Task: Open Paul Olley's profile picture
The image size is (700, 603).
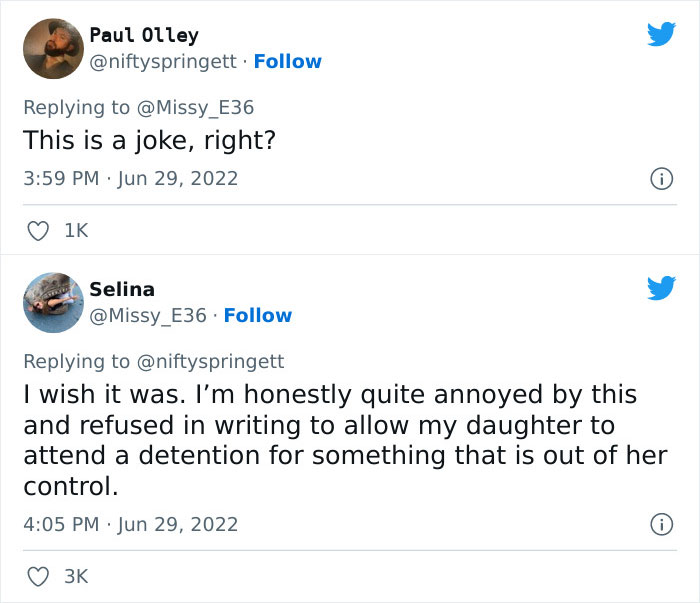Action: [x=52, y=49]
